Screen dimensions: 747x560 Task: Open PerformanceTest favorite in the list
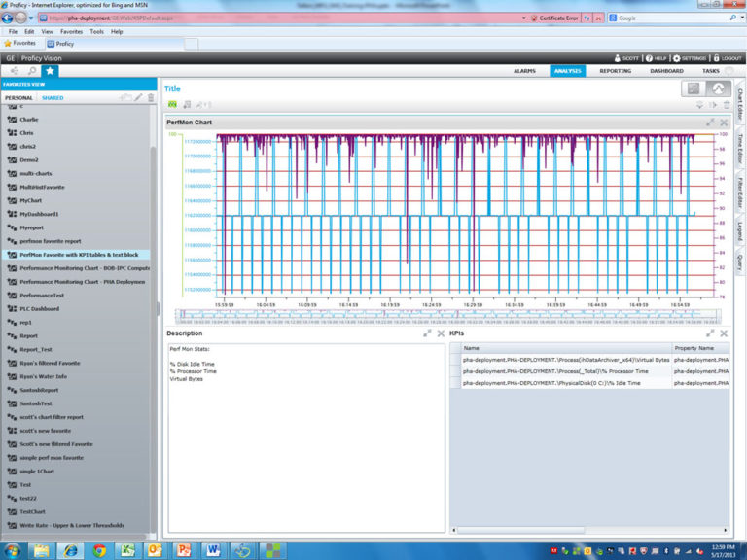(x=42, y=295)
